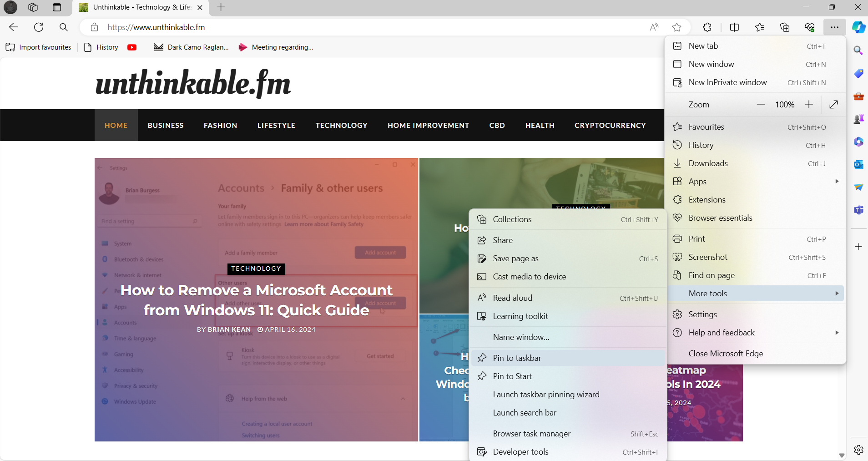The width and height of the screenshot is (868, 461).
Task: Close the Unthinkable tab
Action: click(200, 7)
